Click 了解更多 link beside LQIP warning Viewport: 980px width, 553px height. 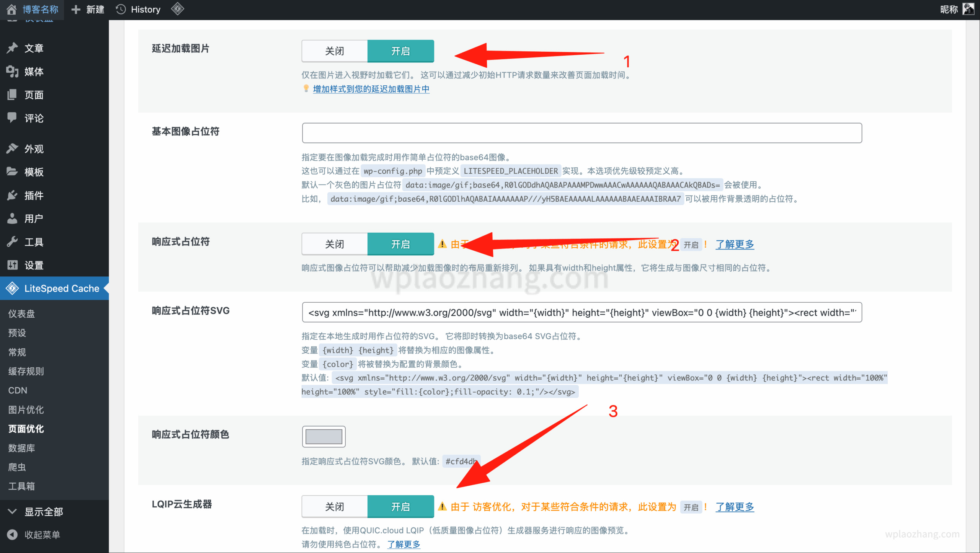tap(734, 507)
